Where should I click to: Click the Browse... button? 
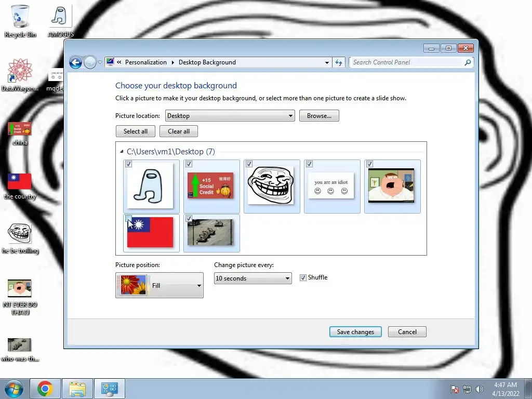click(319, 116)
